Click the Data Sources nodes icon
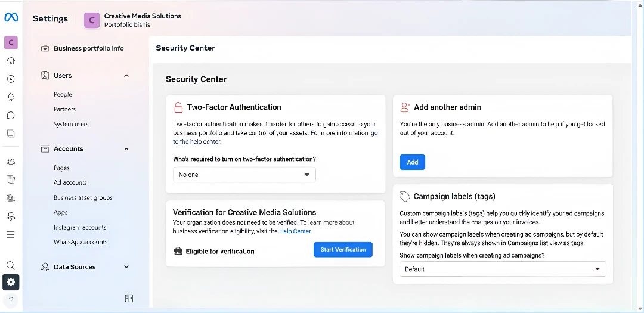The image size is (644, 313). [x=45, y=267]
